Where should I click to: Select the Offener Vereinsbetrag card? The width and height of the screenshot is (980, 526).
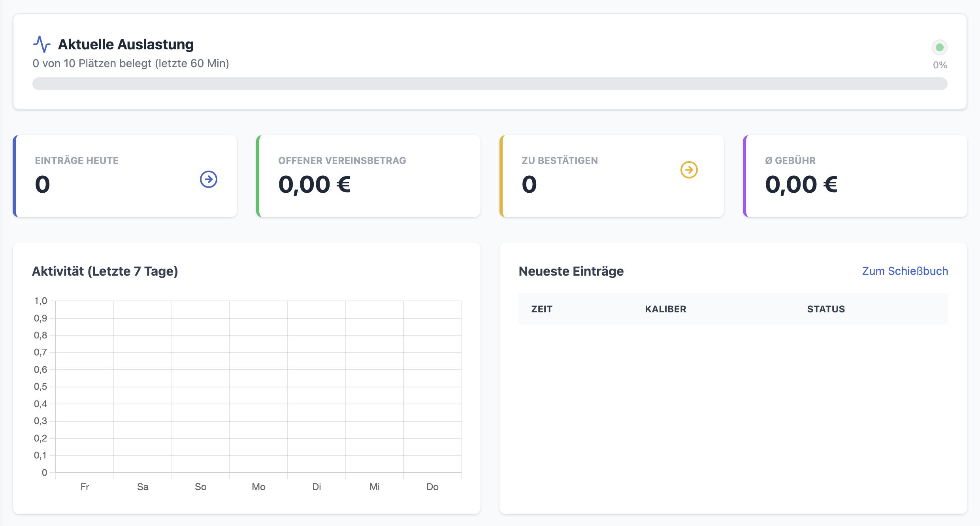368,176
